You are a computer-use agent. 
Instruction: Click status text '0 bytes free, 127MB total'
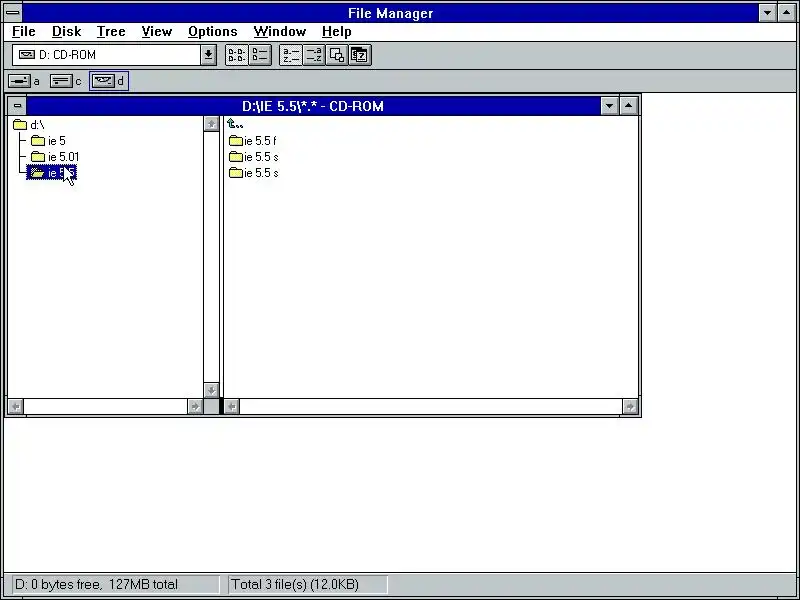pos(104,584)
